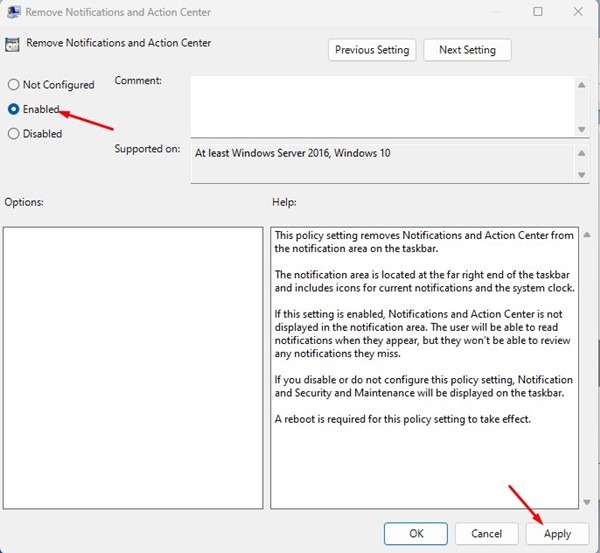The height and width of the screenshot is (553, 600).
Task: Click the setting icon beside the policy heading
Action: coord(13,44)
